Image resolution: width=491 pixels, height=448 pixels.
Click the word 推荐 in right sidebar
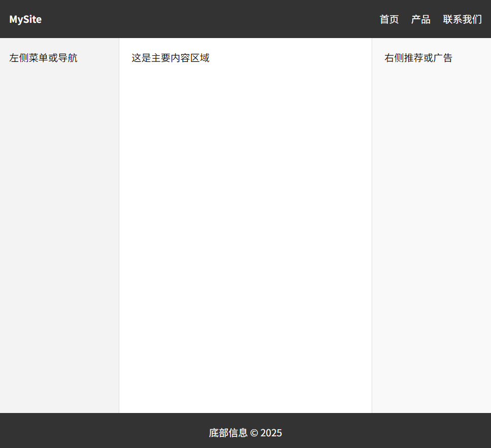[x=413, y=58]
